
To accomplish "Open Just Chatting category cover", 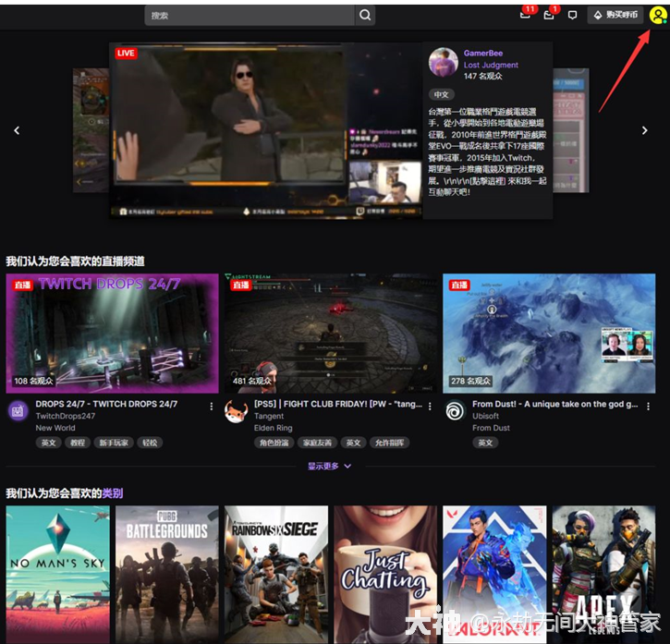I will 385,575.
